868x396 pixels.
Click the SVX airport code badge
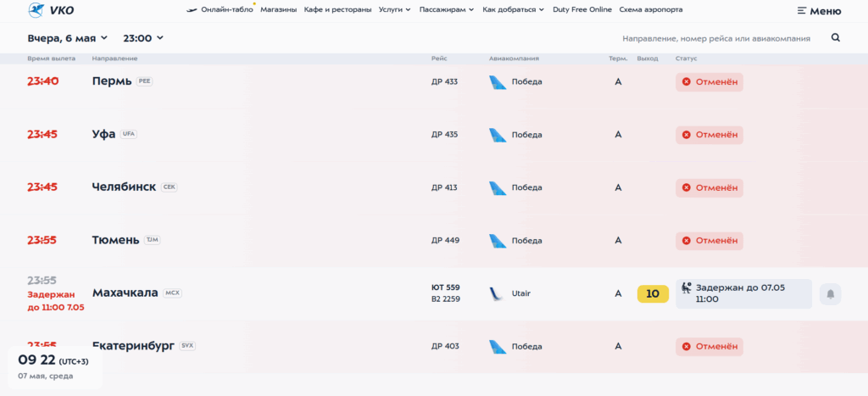point(187,346)
